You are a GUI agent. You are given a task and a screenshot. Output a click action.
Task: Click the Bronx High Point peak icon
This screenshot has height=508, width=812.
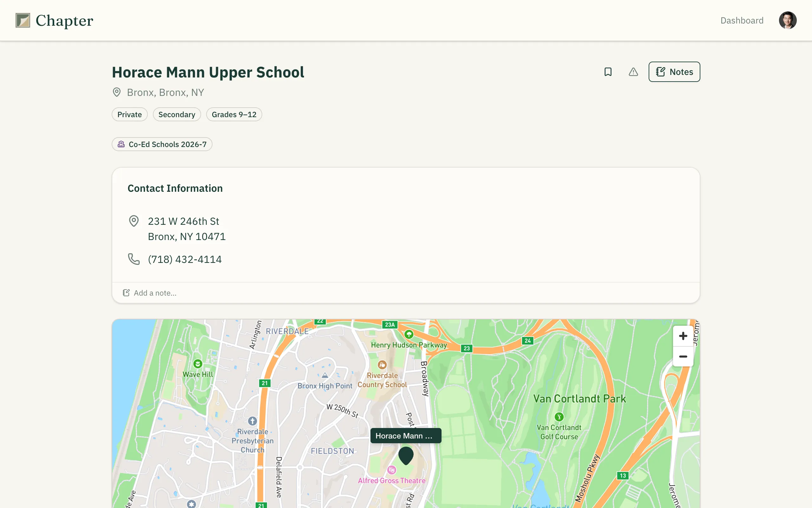(x=325, y=375)
